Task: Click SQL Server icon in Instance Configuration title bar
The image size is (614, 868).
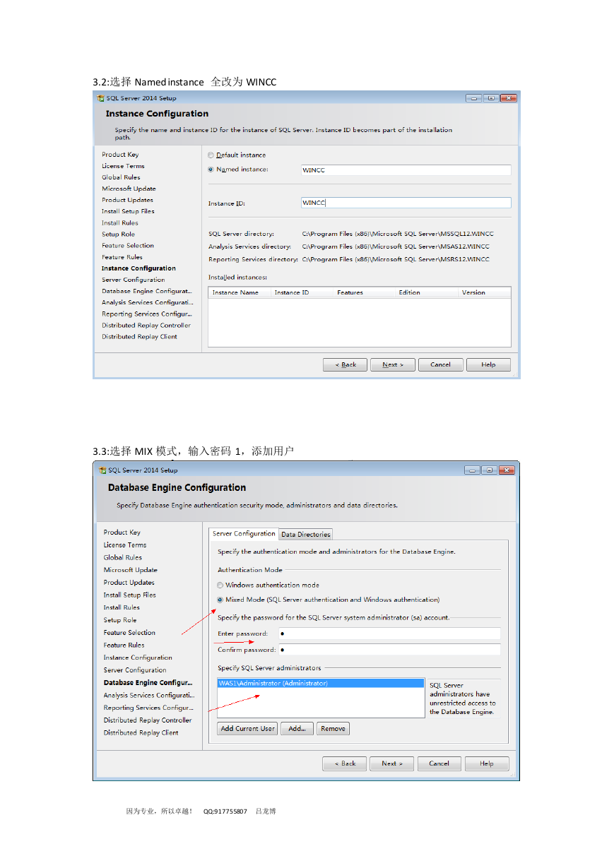Action: [101, 98]
